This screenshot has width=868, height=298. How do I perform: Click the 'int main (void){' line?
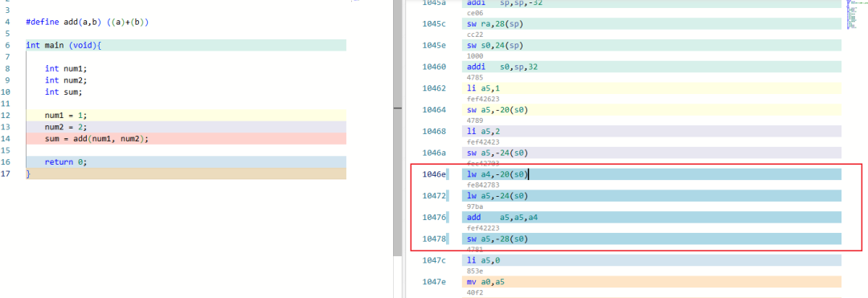186,45
